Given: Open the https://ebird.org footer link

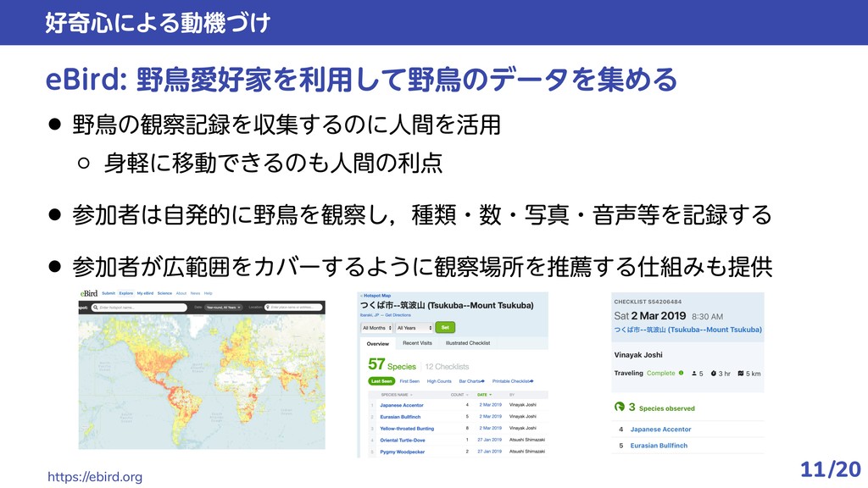Looking at the screenshot, I should tap(95, 477).
